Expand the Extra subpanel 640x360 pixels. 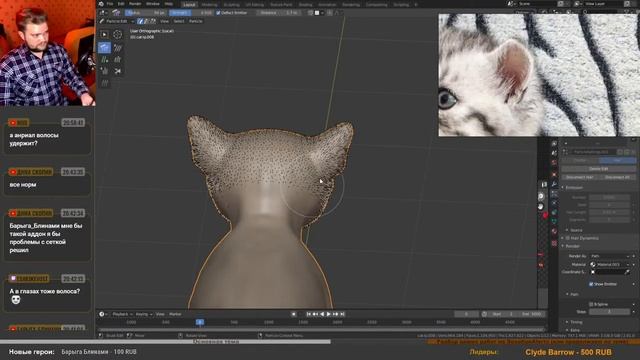click(x=575, y=330)
